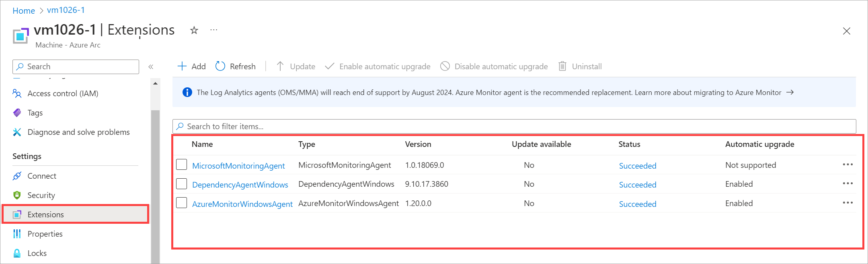Viewport: 868px width, 264px height.
Task: Collapse the sidebar with double chevron
Action: pos(151,67)
